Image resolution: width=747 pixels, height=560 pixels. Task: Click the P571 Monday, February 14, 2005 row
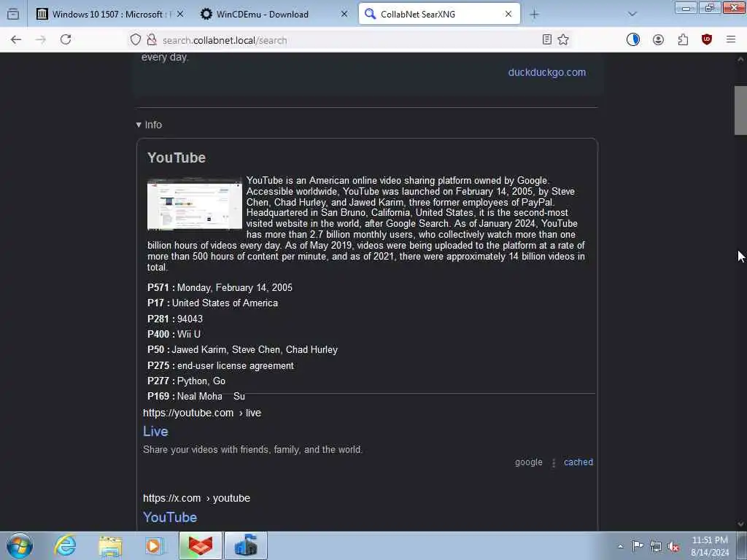click(220, 287)
